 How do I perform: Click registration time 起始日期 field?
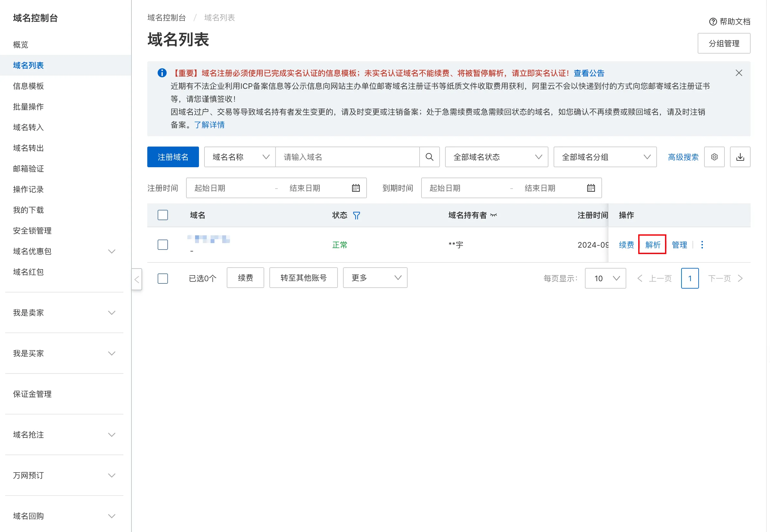click(x=230, y=188)
